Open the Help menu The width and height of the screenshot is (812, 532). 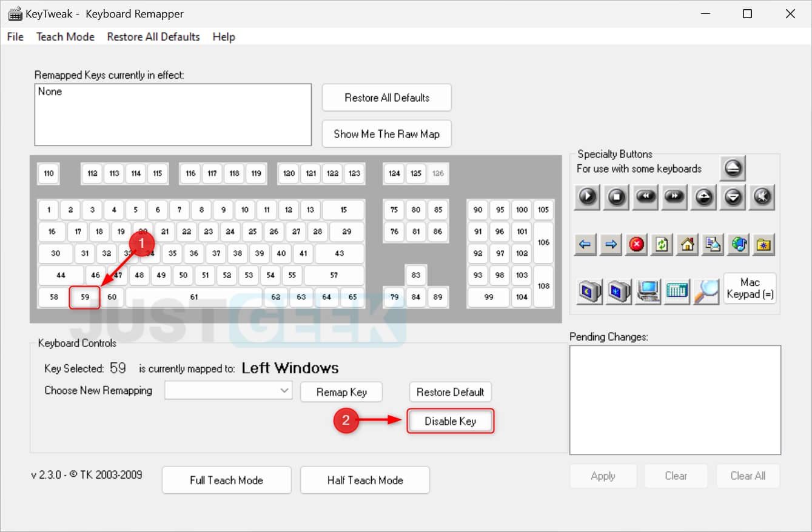[x=224, y=37]
